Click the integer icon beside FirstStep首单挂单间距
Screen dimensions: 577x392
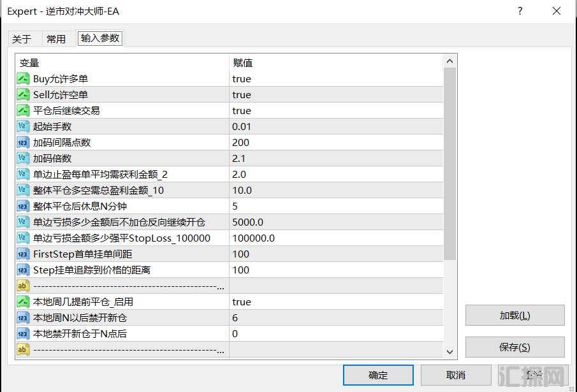click(24, 254)
